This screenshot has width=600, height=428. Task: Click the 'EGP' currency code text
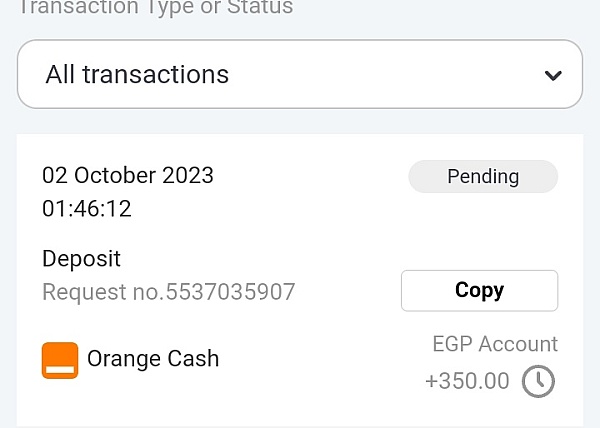pos(453,344)
